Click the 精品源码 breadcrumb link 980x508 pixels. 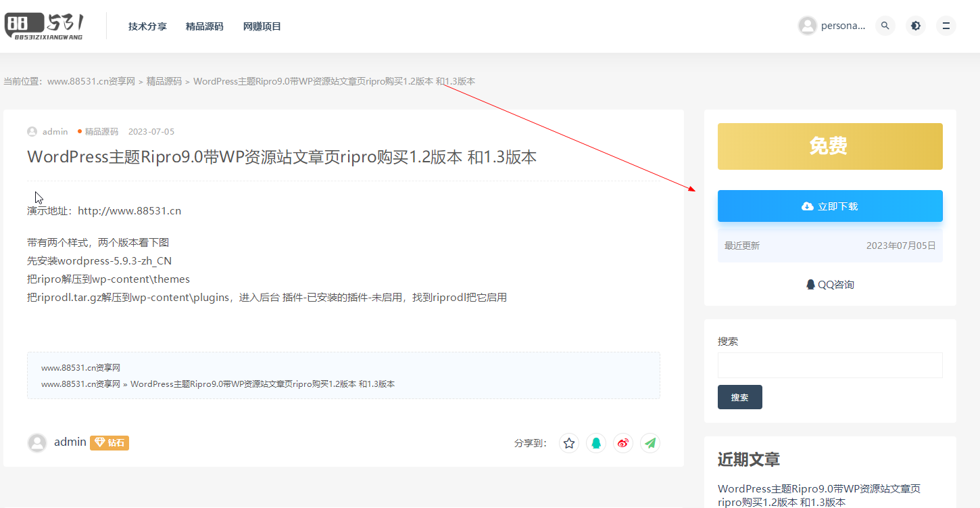164,81
